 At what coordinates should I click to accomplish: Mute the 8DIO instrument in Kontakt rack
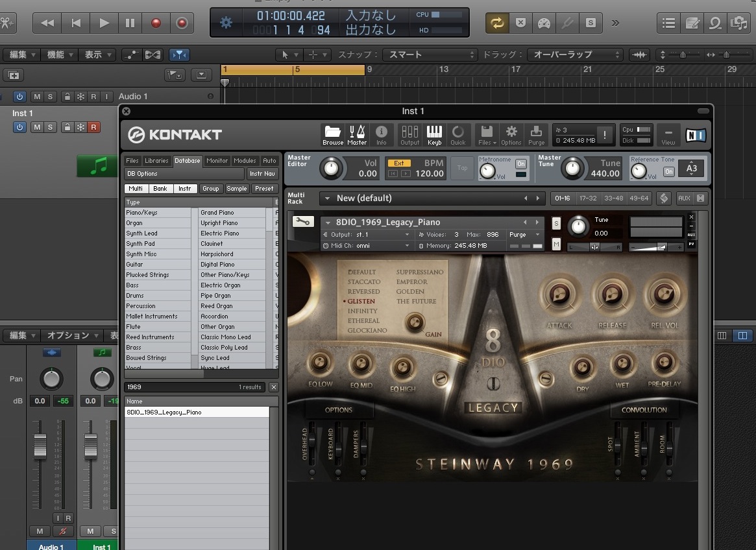556,245
